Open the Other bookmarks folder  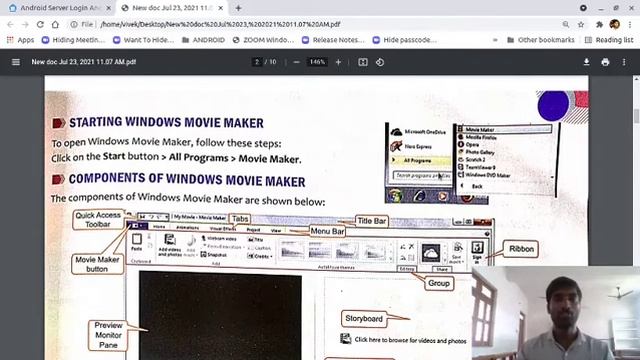tap(541, 40)
